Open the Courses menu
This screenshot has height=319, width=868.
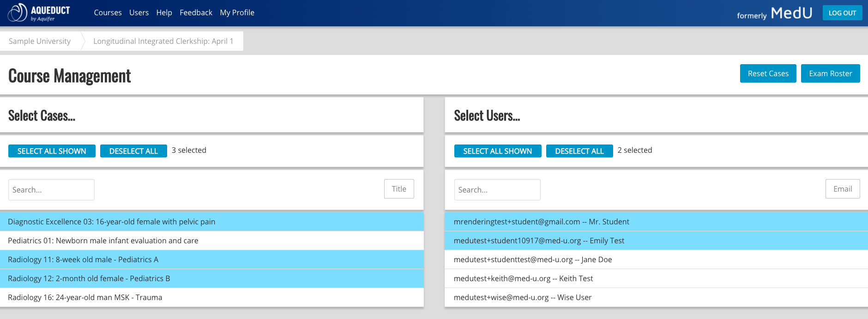108,13
